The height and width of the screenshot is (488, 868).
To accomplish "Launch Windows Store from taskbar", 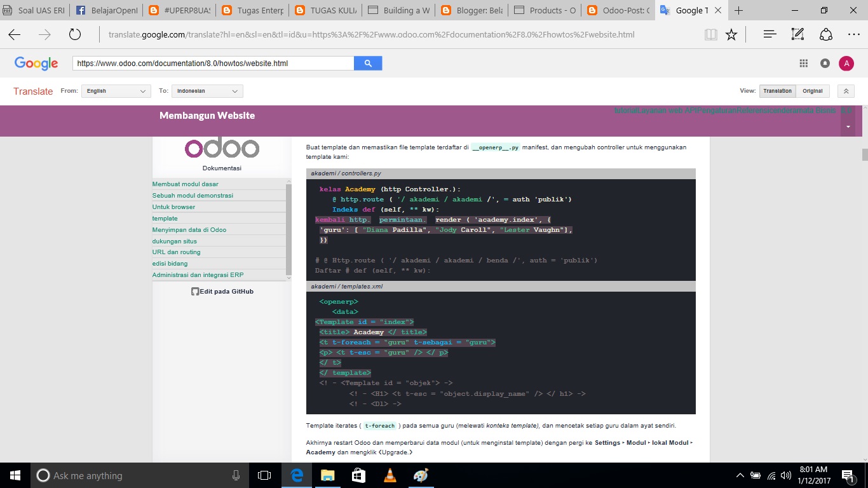I will point(358,475).
